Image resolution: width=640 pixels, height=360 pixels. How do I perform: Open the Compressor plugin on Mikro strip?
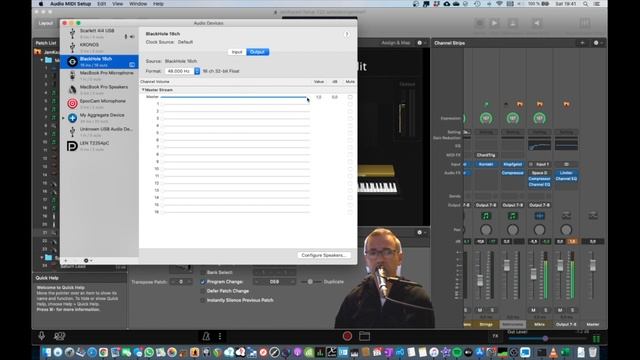point(540,179)
